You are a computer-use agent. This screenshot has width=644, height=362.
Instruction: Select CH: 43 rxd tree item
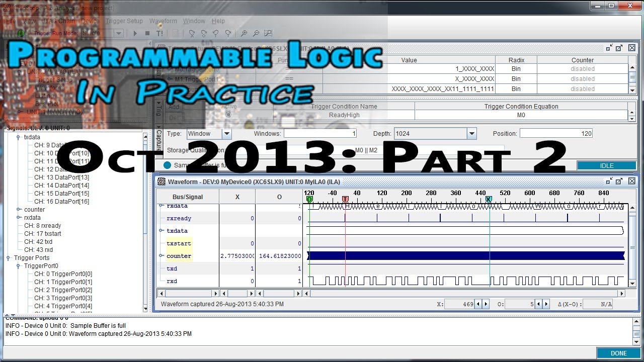point(38,250)
